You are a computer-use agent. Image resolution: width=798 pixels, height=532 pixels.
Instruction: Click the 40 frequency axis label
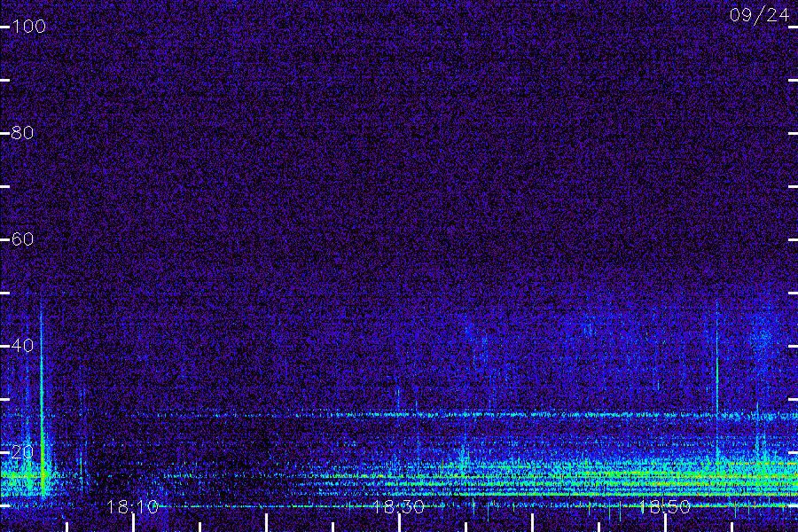pyautogui.click(x=22, y=346)
